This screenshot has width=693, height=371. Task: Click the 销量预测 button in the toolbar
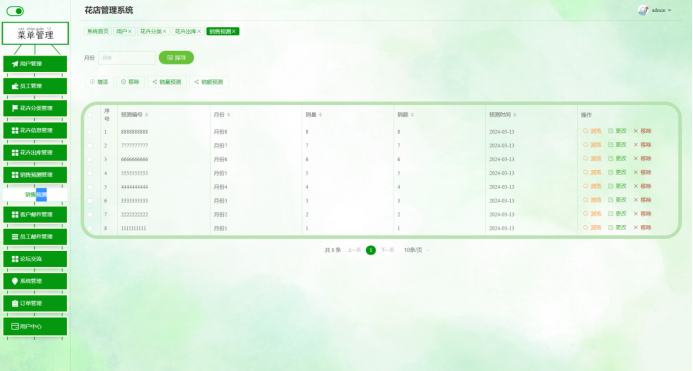[167, 82]
